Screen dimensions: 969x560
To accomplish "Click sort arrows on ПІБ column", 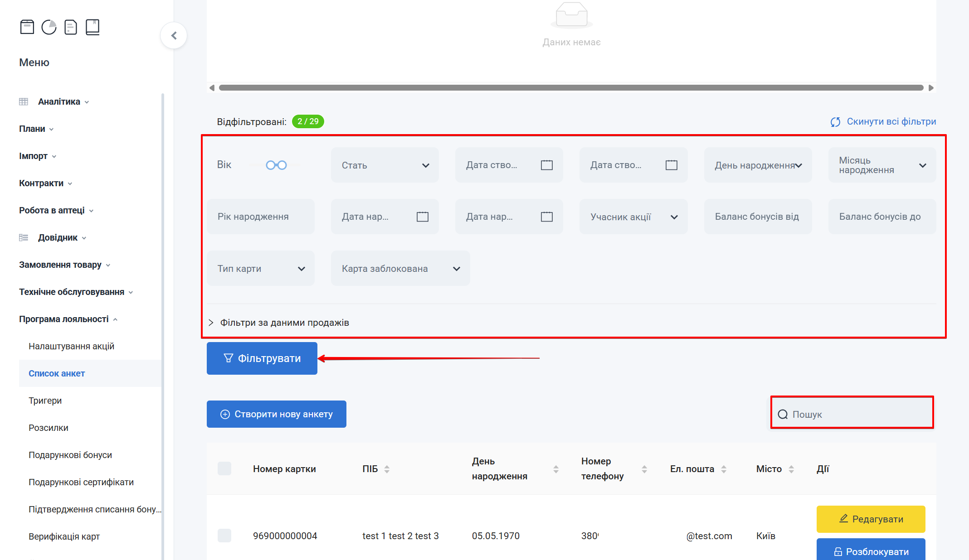I will 387,469.
